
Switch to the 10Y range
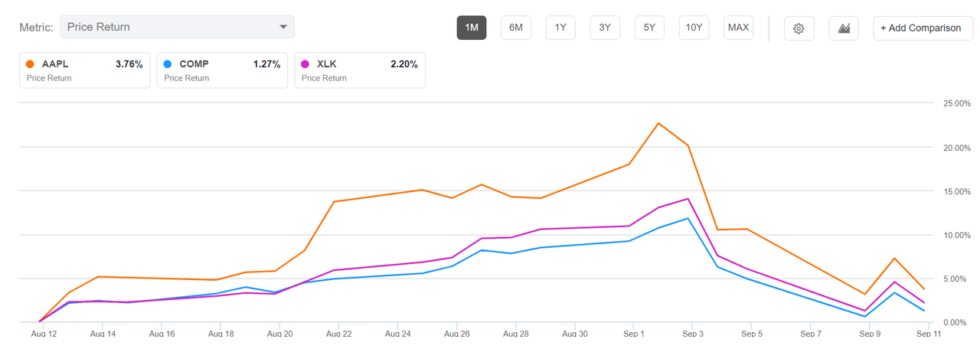coord(694,28)
